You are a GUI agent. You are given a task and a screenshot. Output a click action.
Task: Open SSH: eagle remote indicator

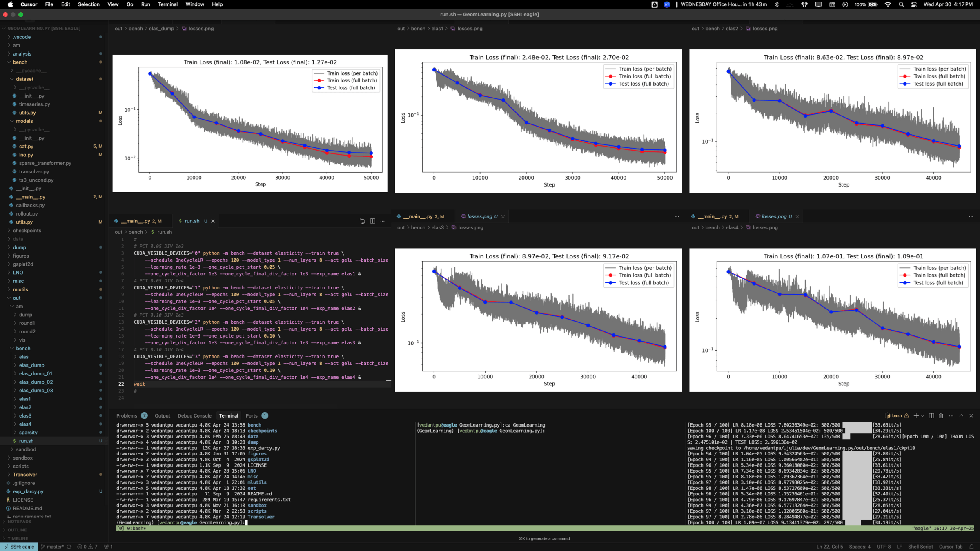[x=19, y=547]
